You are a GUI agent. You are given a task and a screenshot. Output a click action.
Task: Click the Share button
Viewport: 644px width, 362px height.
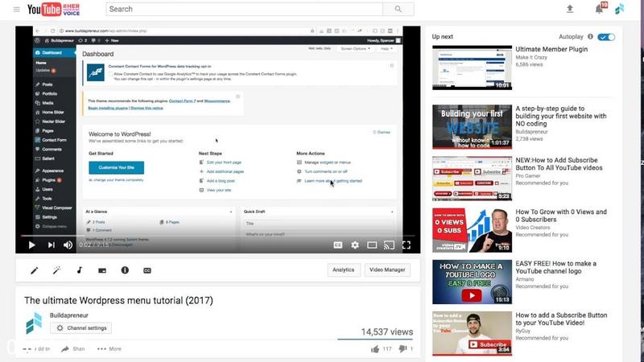(73, 349)
